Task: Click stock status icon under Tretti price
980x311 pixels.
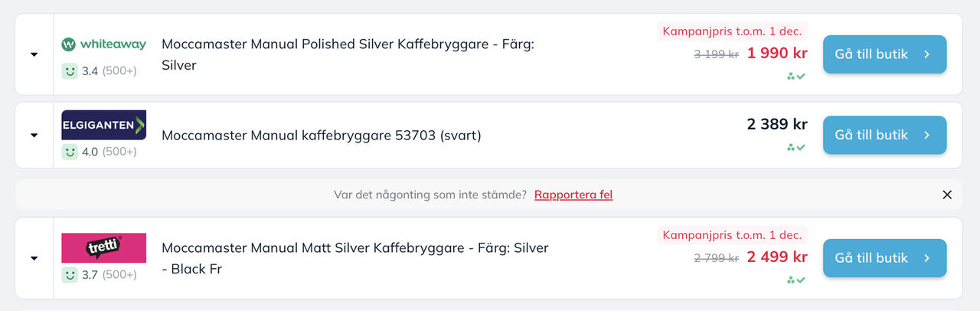Action: pyautogui.click(x=796, y=280)
